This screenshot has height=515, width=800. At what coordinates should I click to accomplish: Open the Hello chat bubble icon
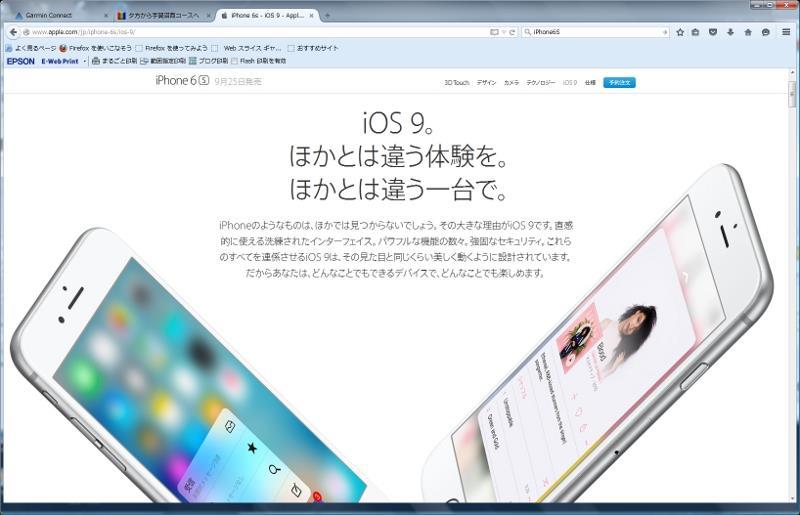(x=765, y=32)
